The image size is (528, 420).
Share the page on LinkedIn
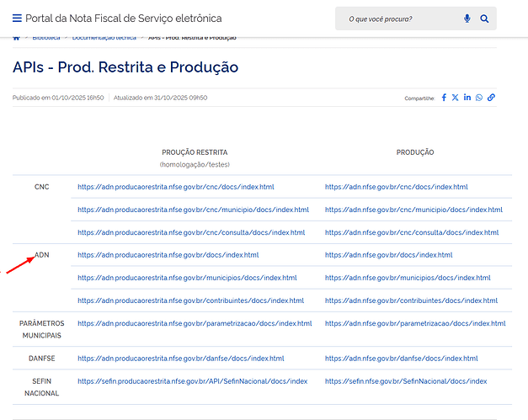coord(467,98)
